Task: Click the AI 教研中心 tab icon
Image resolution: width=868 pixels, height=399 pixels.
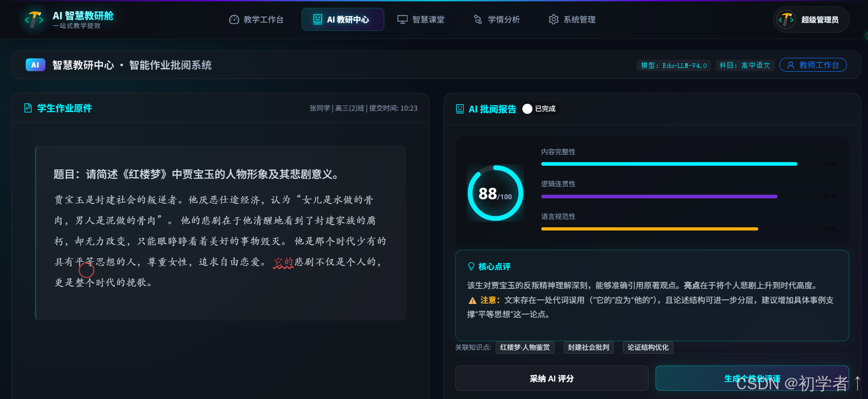Action: coord(318,19)
